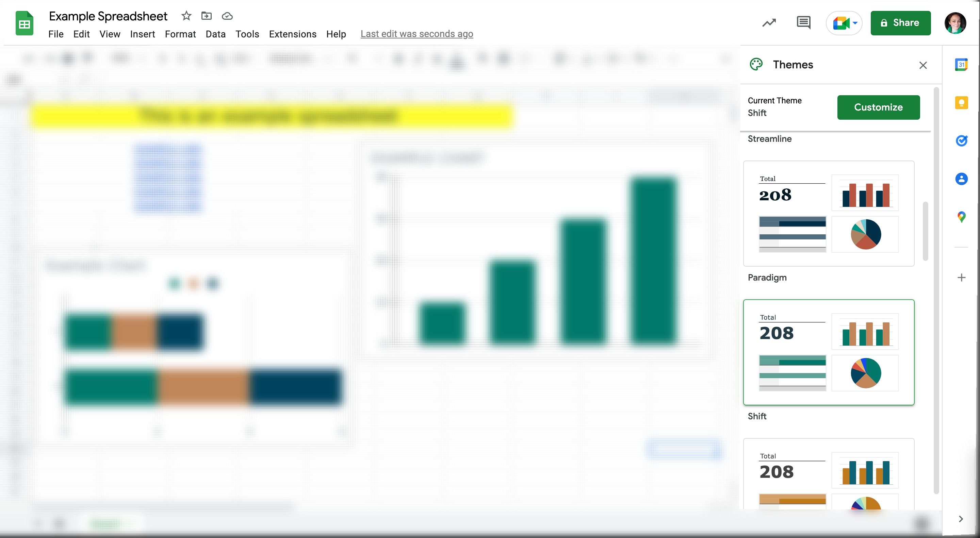Go to Sheets home via the green logo
Screen dimensions: 980x538
click(23, 23)
